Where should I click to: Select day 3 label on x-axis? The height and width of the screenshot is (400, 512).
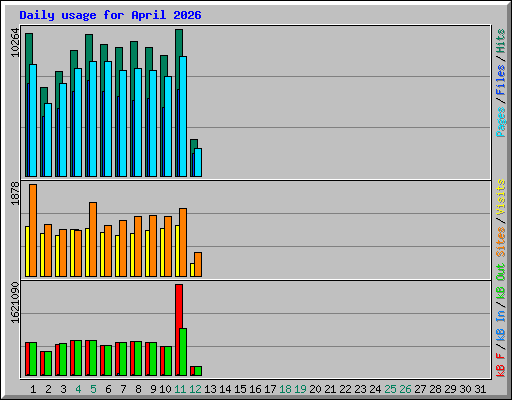(x=63, y=389)
